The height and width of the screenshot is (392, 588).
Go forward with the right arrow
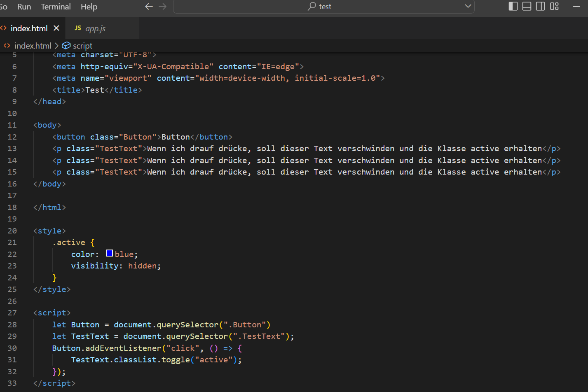coord(163,7)
